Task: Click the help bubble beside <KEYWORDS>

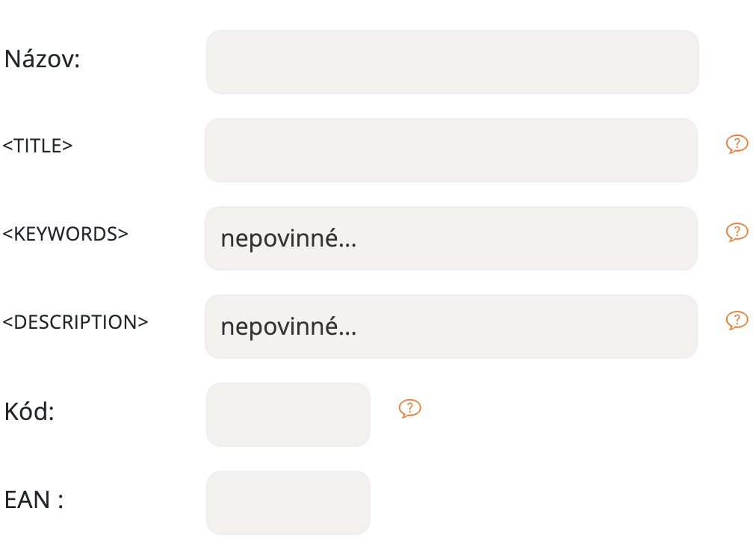Action: pos(737,232)
